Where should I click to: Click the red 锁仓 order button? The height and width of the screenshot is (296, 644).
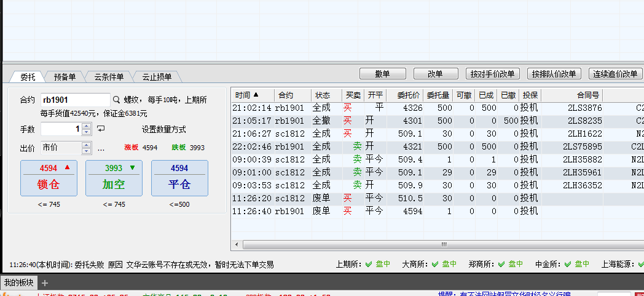click(x=49, y=177)
